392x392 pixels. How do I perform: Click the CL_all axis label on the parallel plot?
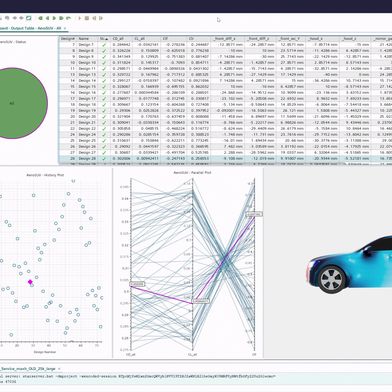pyautogui.click(x=192, y=355)
